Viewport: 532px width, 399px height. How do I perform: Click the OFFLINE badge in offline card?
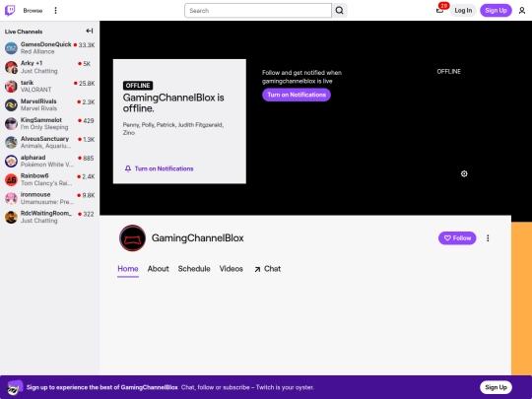click(x=138, y=86)
